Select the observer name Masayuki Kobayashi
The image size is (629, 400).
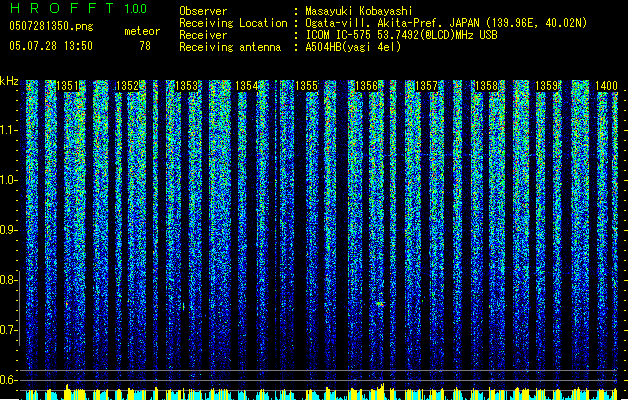click(x=359, y=11)
